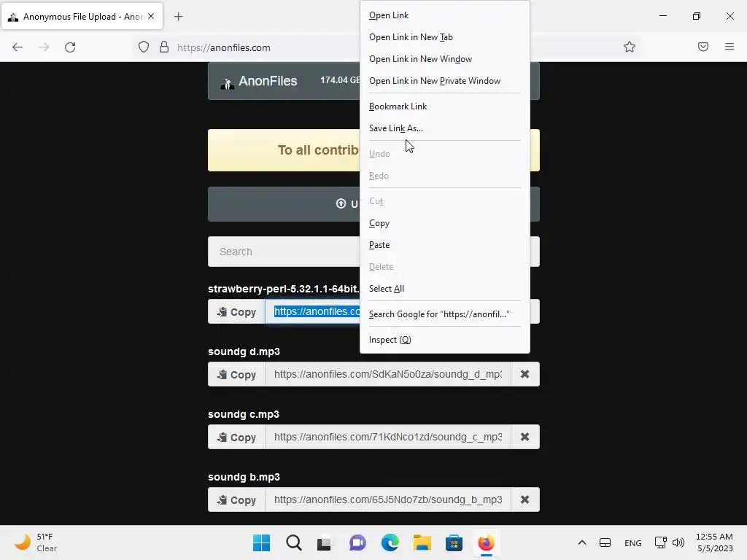Search Google for the selected link
This screenshot has height=560, width=747.
444,314
